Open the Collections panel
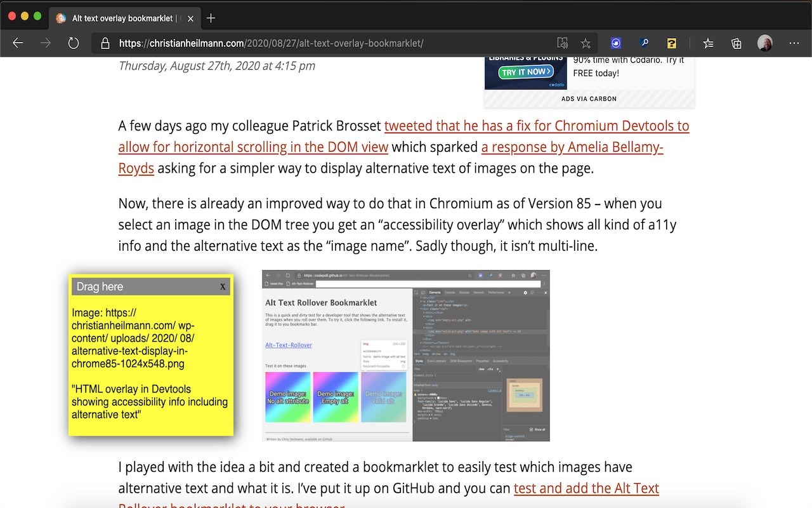This screenshot has width=812, height=508. pyautogui.click(x=737, y=43)
